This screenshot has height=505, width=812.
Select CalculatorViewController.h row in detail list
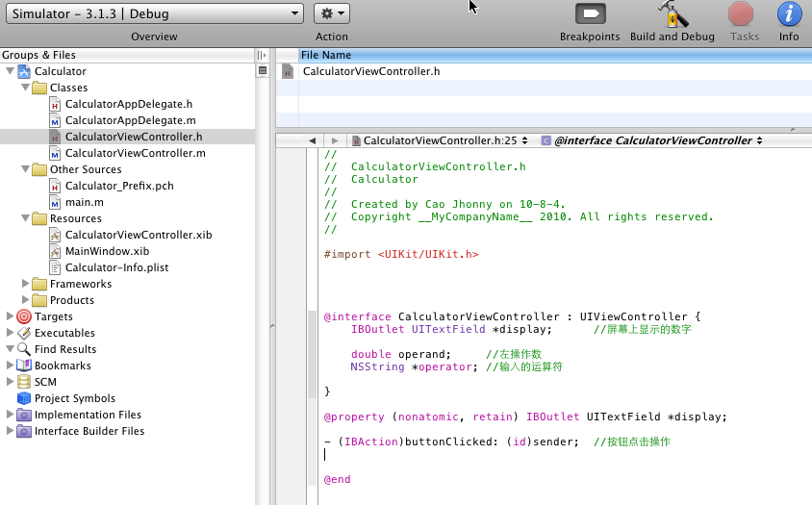tap(544, 71)
